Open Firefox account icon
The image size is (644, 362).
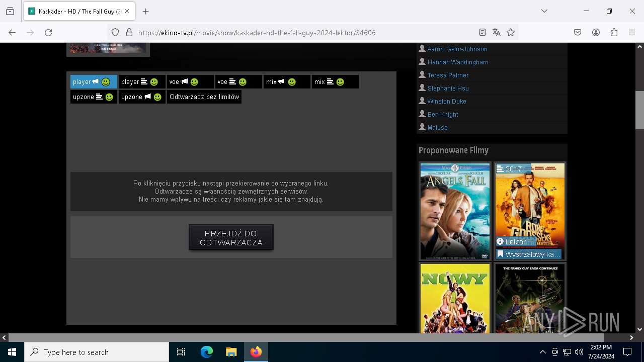pos(596,32)
